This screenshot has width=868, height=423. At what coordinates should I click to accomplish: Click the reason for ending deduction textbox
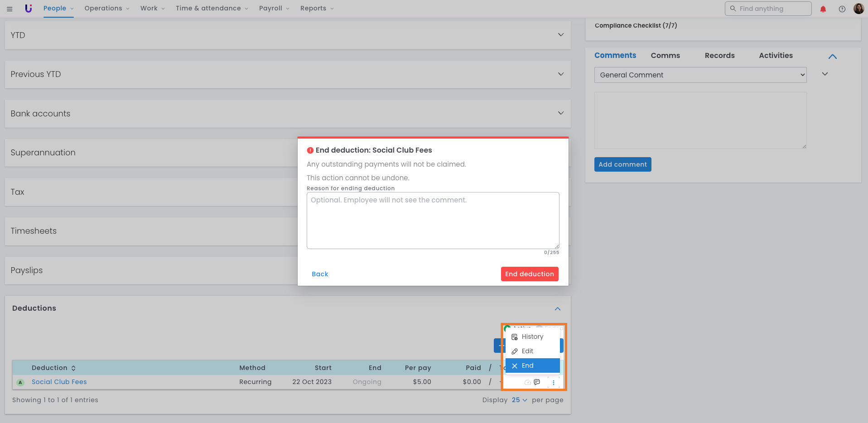[x=433, y=221]
